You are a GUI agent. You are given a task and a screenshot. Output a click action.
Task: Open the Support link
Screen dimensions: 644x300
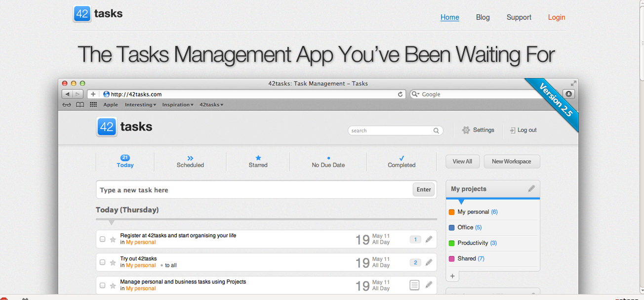519,17
